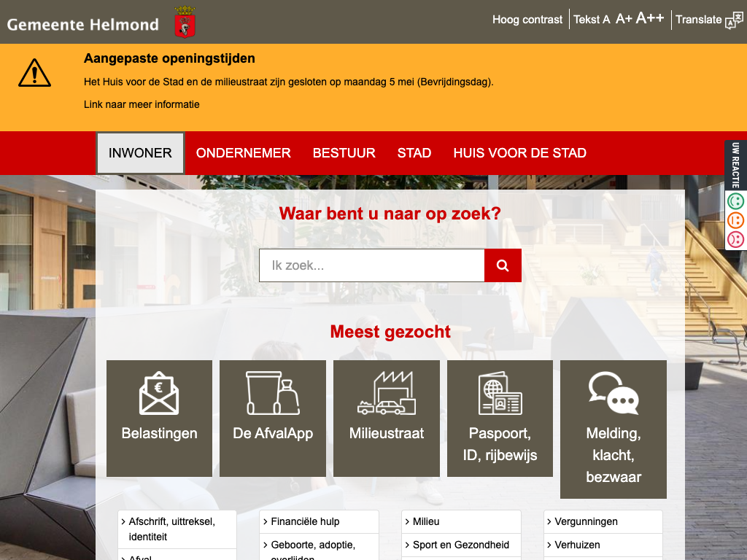Viewport: 747px width, 560px height.
Task: Click the pink sad smiley feedback icon
Action: (x=735, y=239)
